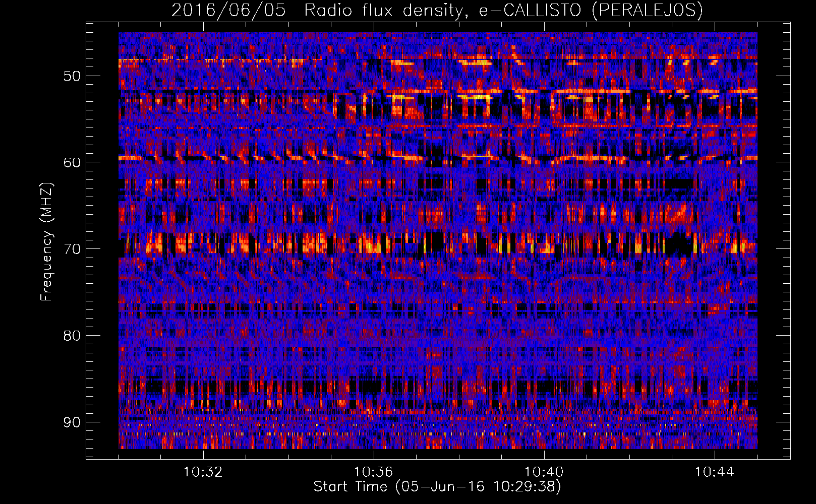
Task: Click the 'Frequency (MHZ)' vertical axis label
Action: tap(46, 242)
